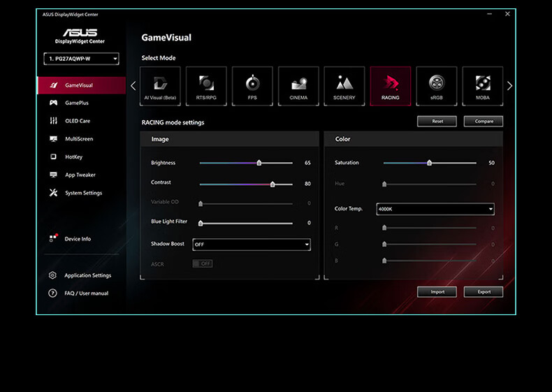Choose the MOBA mode icon
Image resolution: width=552 pixels, height=392 pixels.
coord(483,86)
